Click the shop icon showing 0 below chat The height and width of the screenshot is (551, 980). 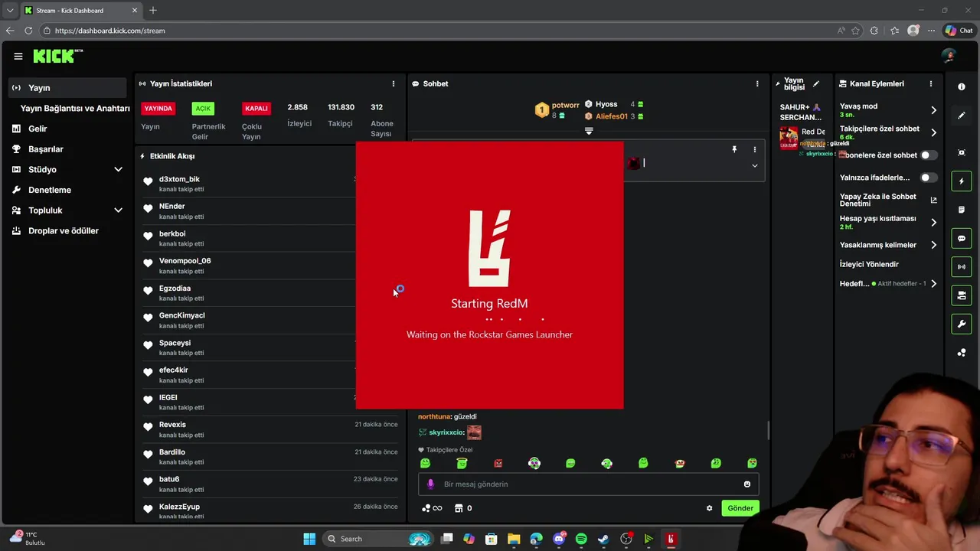pyautogui.click(x=463, y=508)
